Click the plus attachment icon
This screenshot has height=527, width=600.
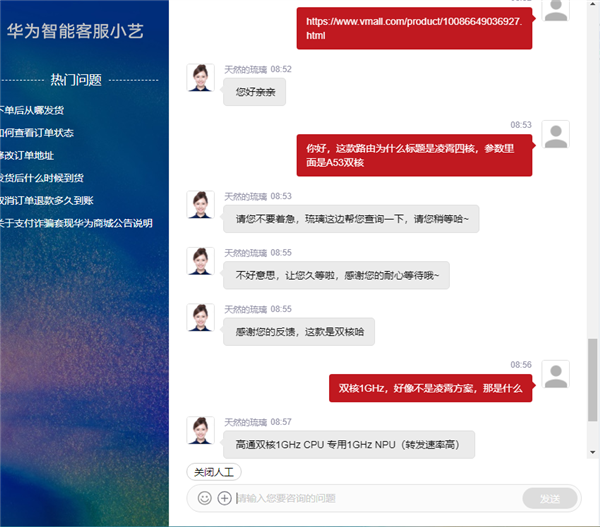click(x=224, y=498)
